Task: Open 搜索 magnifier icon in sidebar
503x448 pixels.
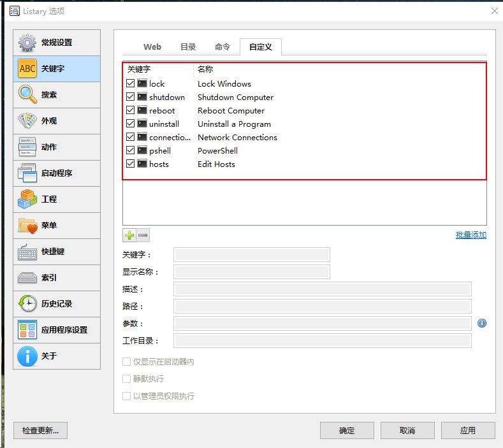Action: point(27,94)
